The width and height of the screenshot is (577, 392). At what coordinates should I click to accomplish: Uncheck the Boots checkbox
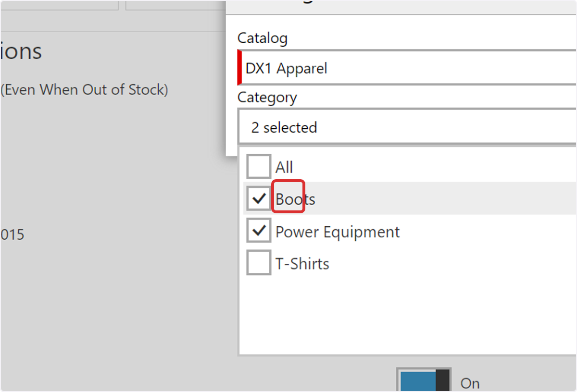[259, 198]
